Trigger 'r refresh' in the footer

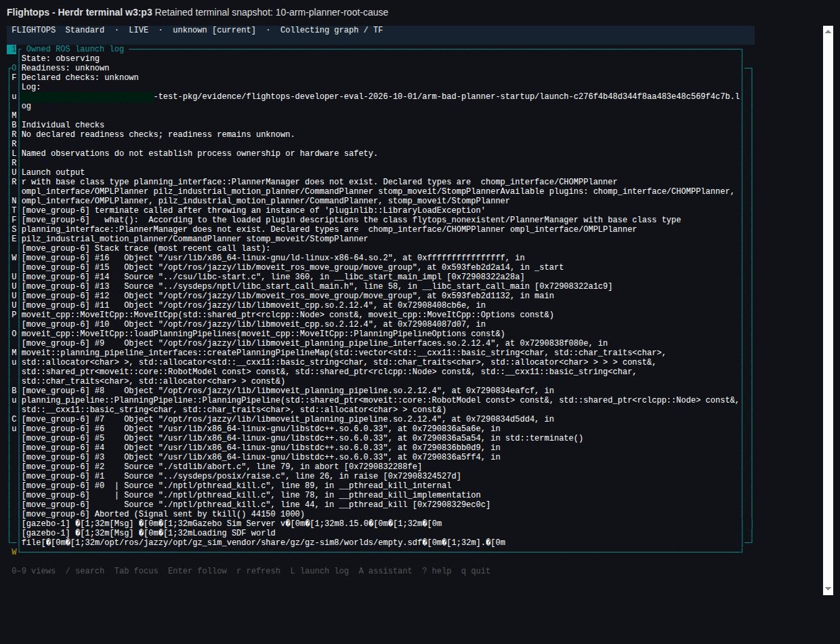[x=258, y=571]
